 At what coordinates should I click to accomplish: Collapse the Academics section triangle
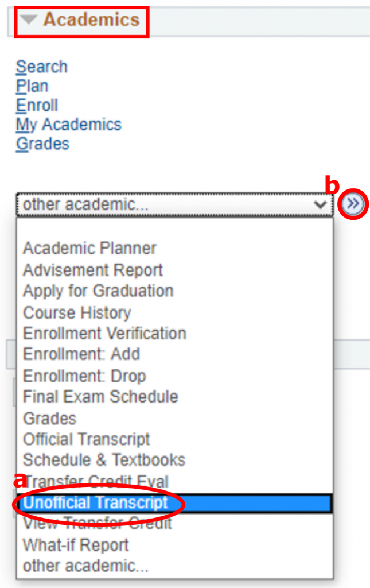point(30,20)
